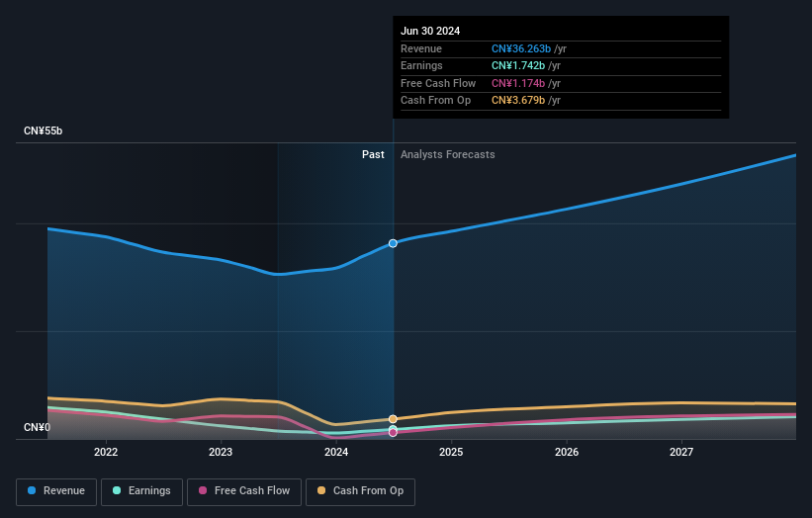Click the 2024 x-axis label

tap(336, 453)
